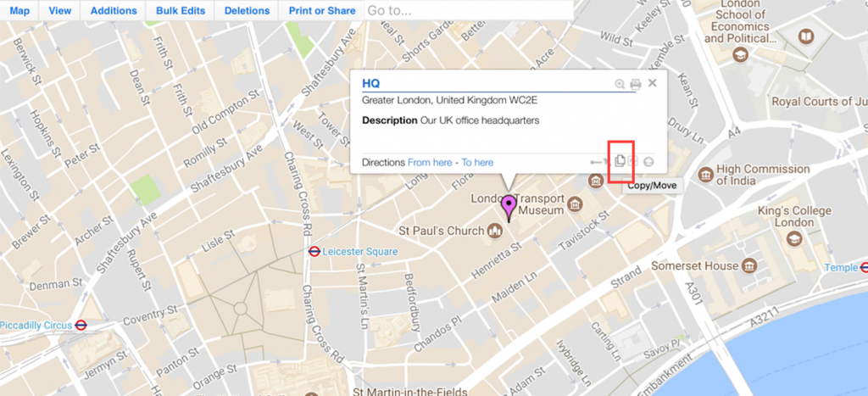The image size is (868, 396).
Task: Open the Deletions menu
Action: (247, 10)
